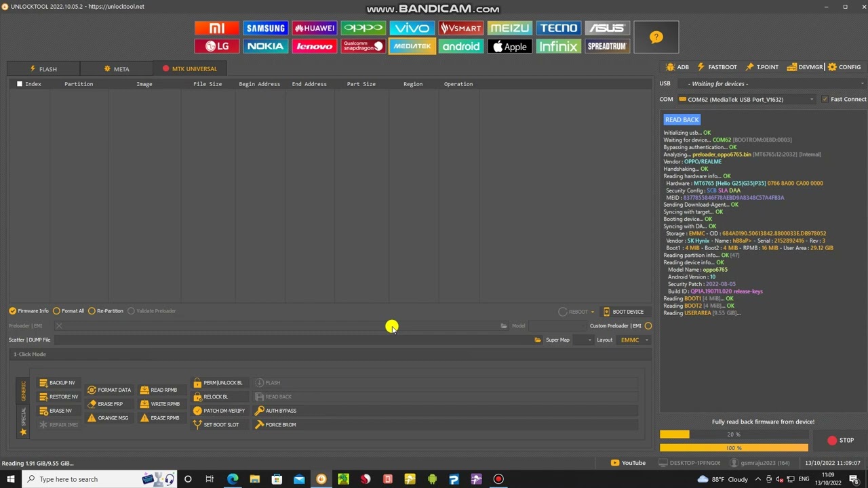Click the BOOT DEVICE button
868x488 pixels.
coord(623,312)
